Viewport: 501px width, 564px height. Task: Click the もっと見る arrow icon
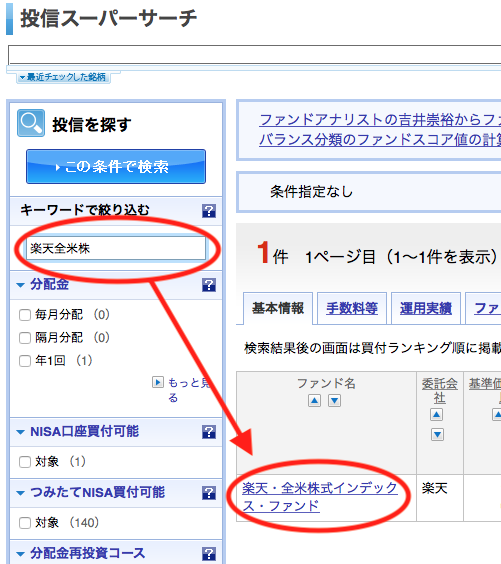(158, 382)
